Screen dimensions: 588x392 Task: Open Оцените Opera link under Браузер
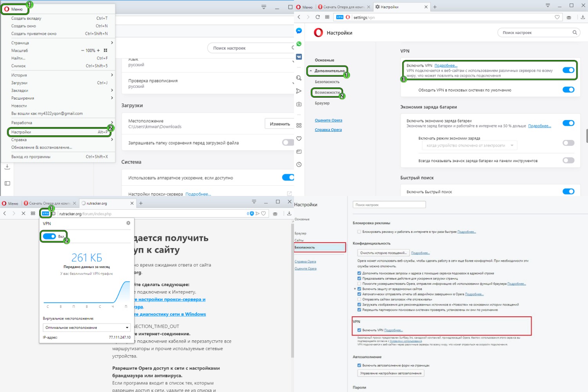pos(328,120)
